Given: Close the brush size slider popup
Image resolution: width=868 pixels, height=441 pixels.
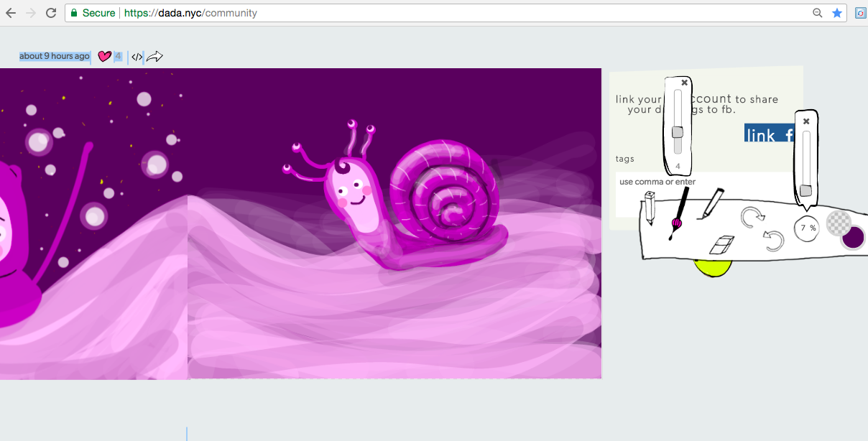Looking at the screenshot, I should click(684, 83).
